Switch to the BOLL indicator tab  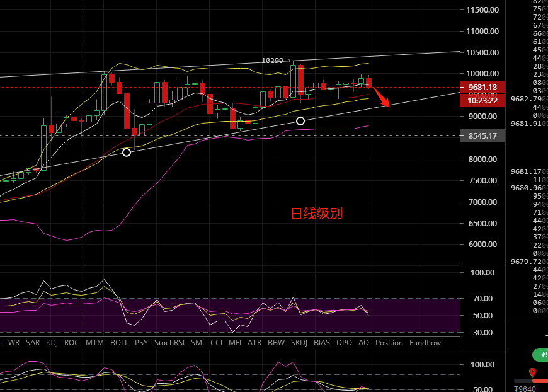pyautogui.click(x=119, y=343)
